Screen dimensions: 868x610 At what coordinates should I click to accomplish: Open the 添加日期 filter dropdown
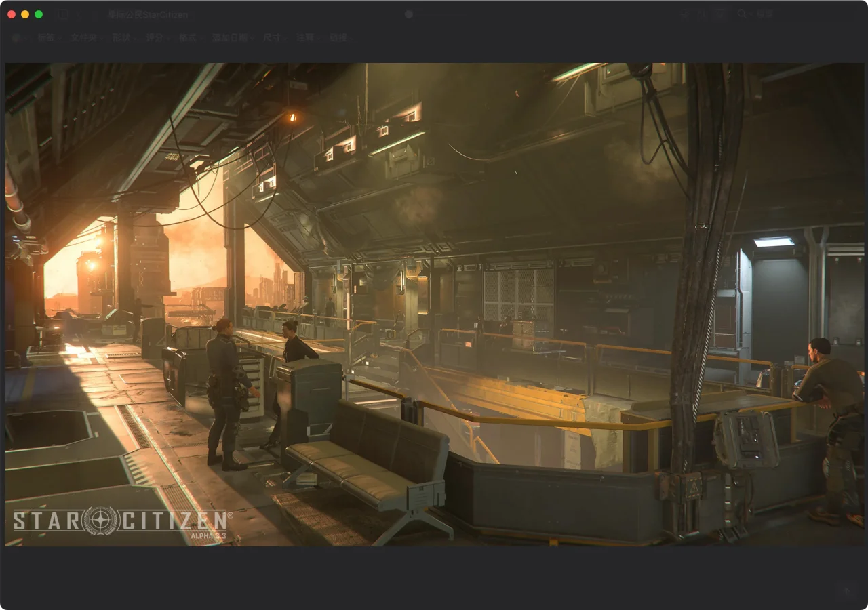(x=233, y=37)
